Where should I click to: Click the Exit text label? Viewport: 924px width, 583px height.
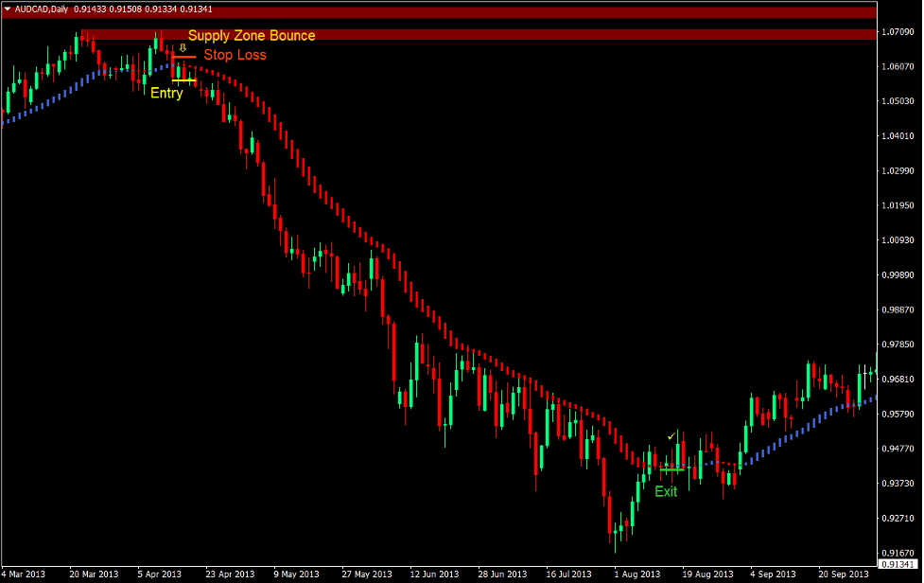pyautogui.click(x=666, y=491)
